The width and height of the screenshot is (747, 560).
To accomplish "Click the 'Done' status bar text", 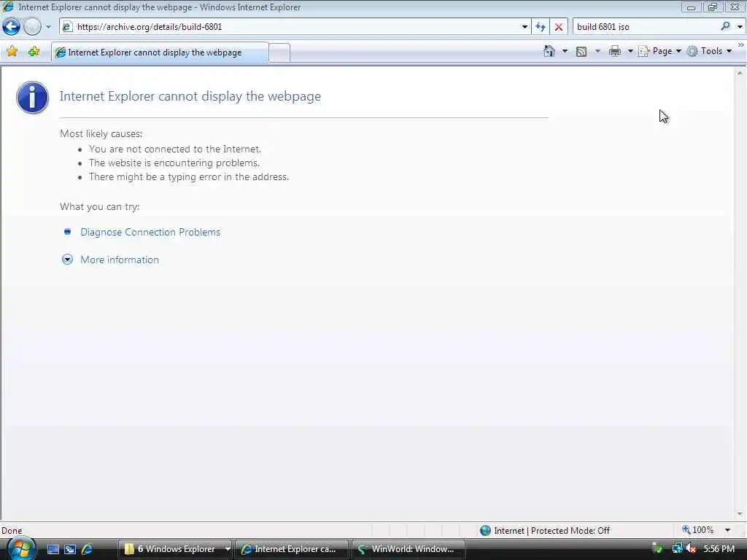I will 12,531.
